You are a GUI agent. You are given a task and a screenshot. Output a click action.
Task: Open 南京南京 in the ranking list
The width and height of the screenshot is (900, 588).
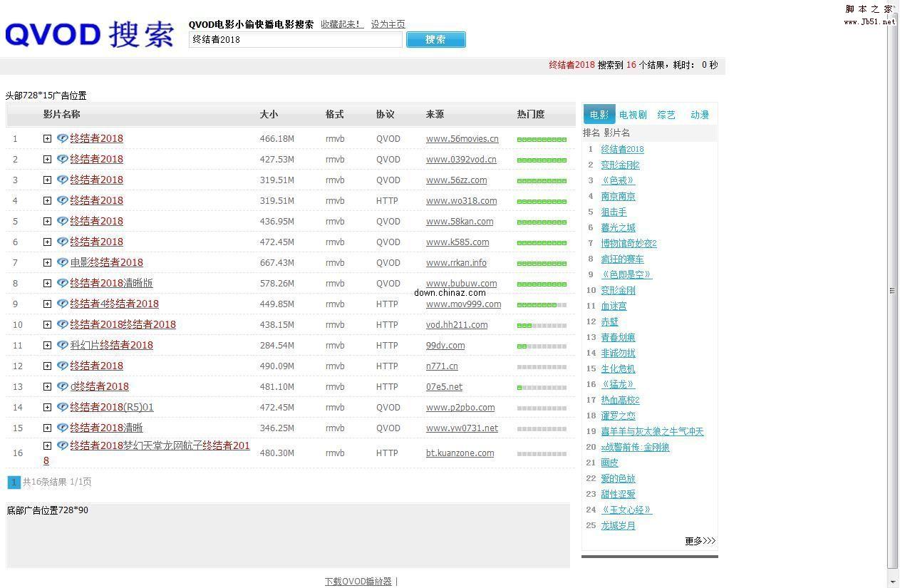point(618,196)
